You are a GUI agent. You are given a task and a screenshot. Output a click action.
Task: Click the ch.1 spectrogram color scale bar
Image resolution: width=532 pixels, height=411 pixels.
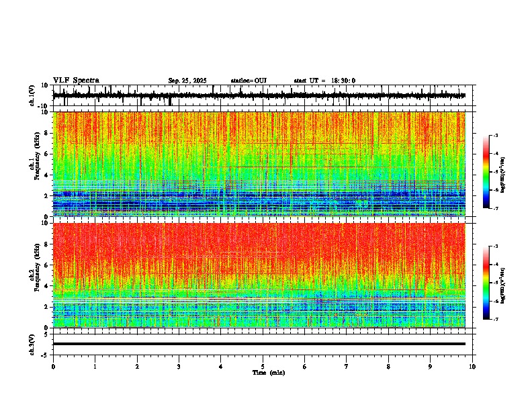486,172
